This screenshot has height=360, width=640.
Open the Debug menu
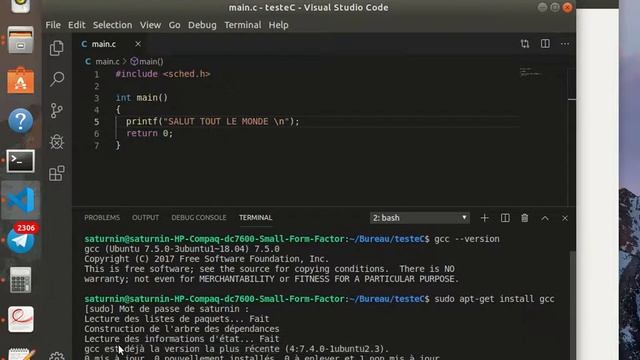tap(202, 25)
